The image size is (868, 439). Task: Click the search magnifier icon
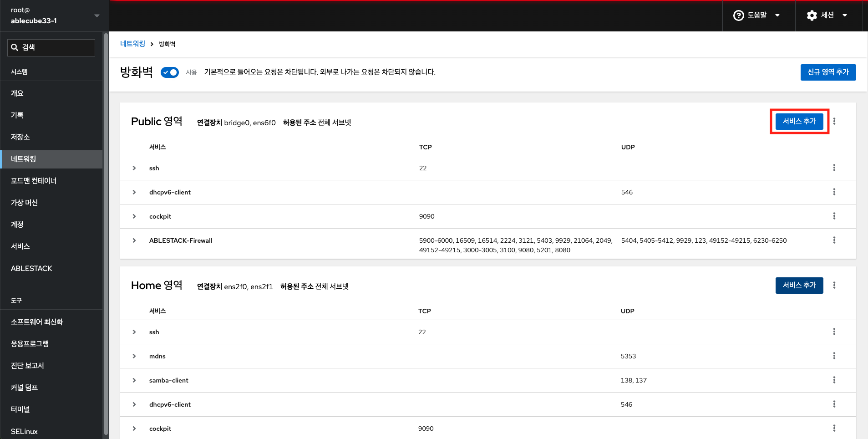pos(15,47)
